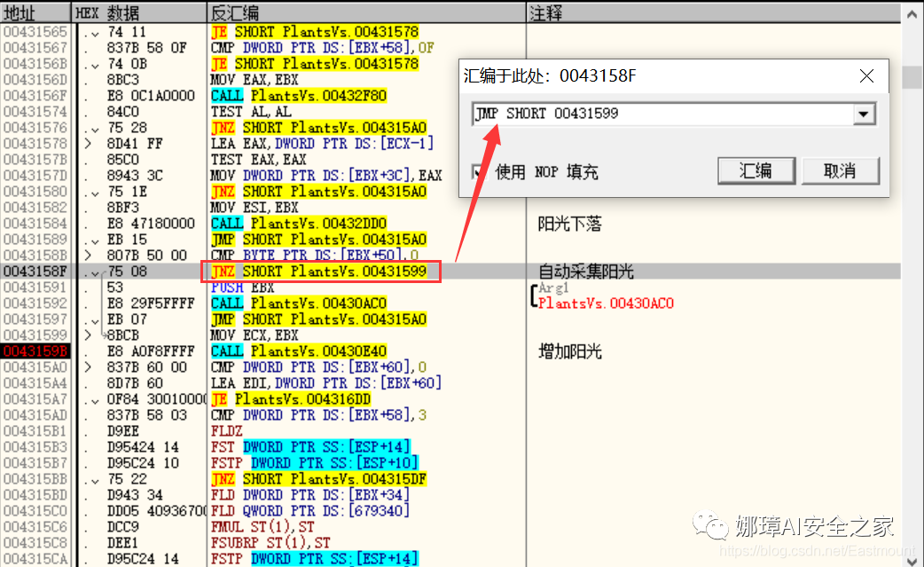Select address row 00431584

[x=35, y=224]
